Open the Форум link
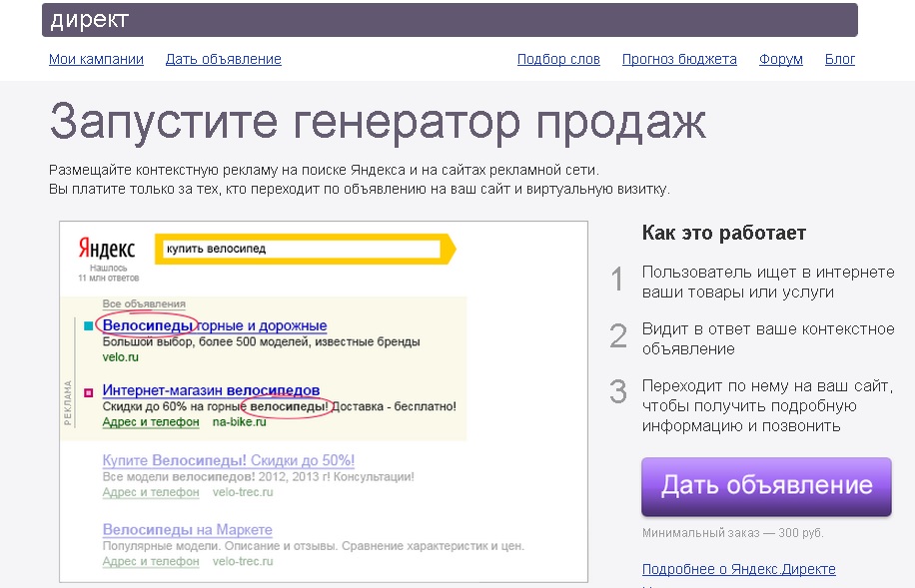 [x=781, y=59]
